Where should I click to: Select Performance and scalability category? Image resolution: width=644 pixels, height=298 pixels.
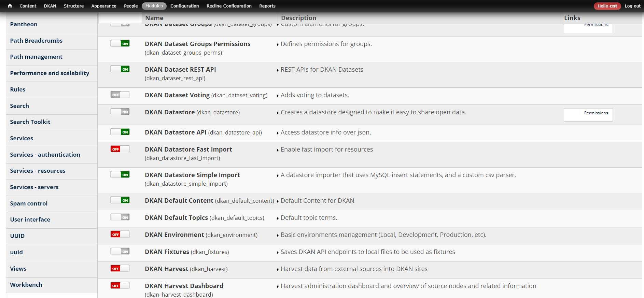(52, 73)
